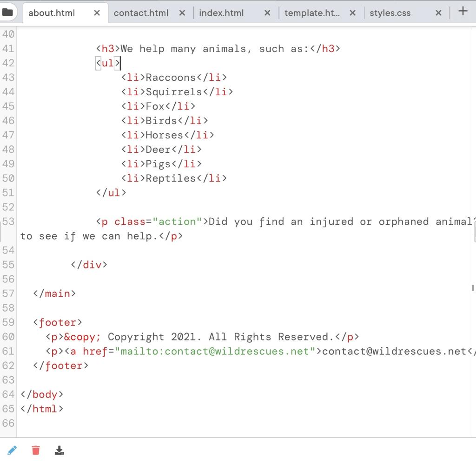Select the about.html tab
This screenshot has width=476, height=463.
[x=51, y=13]
